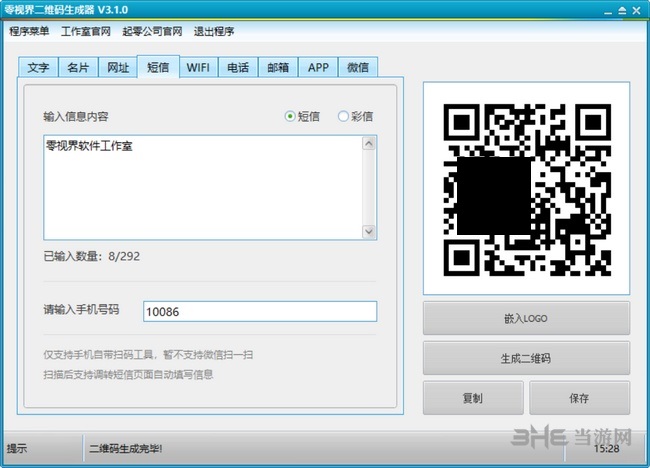The image size is (650, 468).
Task: Switch to the 网址 tab
Action: pos(118,67)
